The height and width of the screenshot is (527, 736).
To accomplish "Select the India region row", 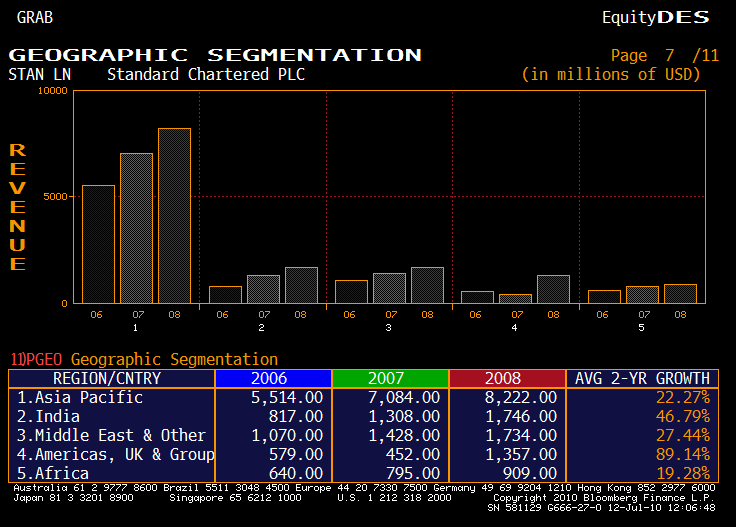I will pos(60,416).
